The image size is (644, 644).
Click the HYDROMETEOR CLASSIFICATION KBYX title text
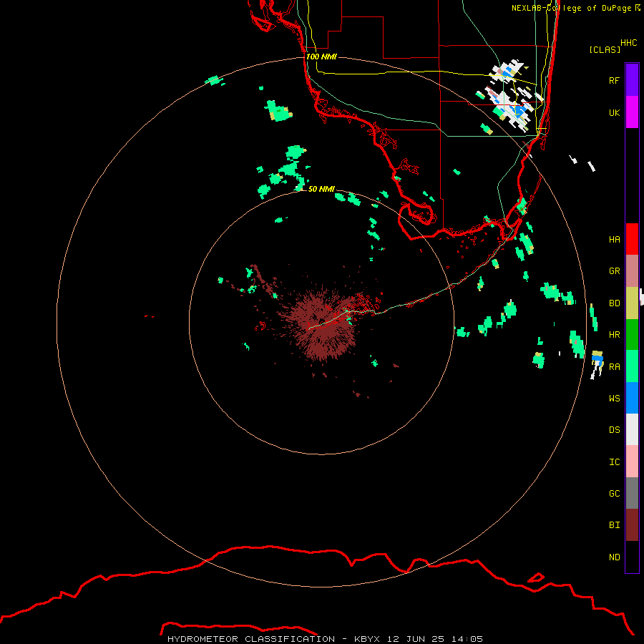325,639
